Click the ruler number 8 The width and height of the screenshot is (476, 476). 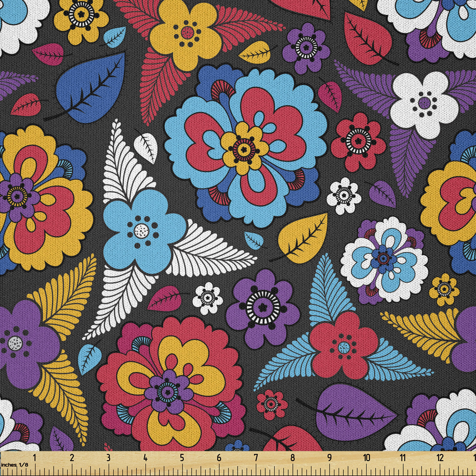pos(293,458)
